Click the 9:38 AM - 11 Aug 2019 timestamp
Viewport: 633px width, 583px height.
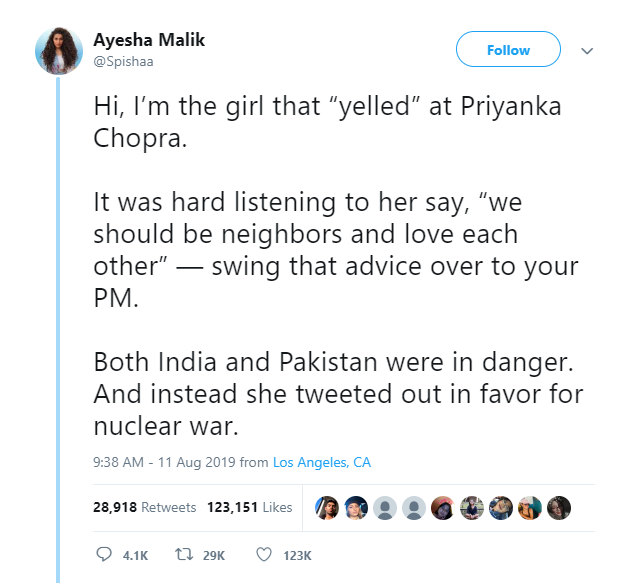pyautogui.click(x=166, y=462)
